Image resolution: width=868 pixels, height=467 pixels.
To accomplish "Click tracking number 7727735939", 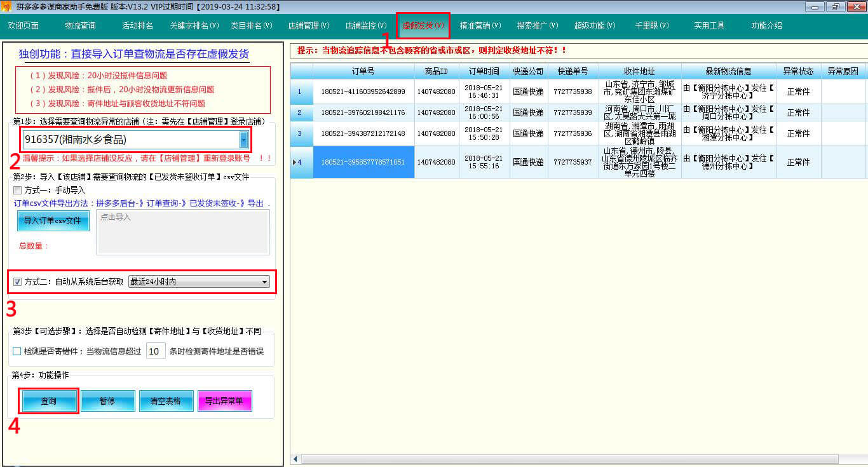I will pos(573,112).
